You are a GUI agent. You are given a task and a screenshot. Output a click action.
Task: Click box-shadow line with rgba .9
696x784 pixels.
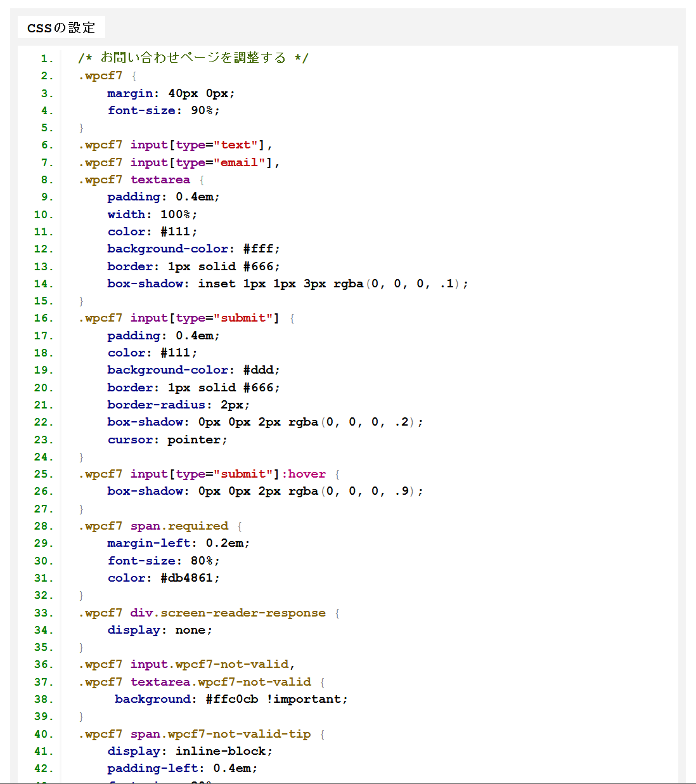(265, 492)
